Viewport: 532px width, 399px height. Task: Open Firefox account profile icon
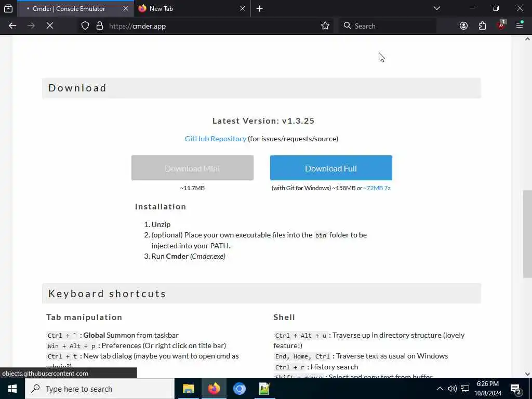463,26
